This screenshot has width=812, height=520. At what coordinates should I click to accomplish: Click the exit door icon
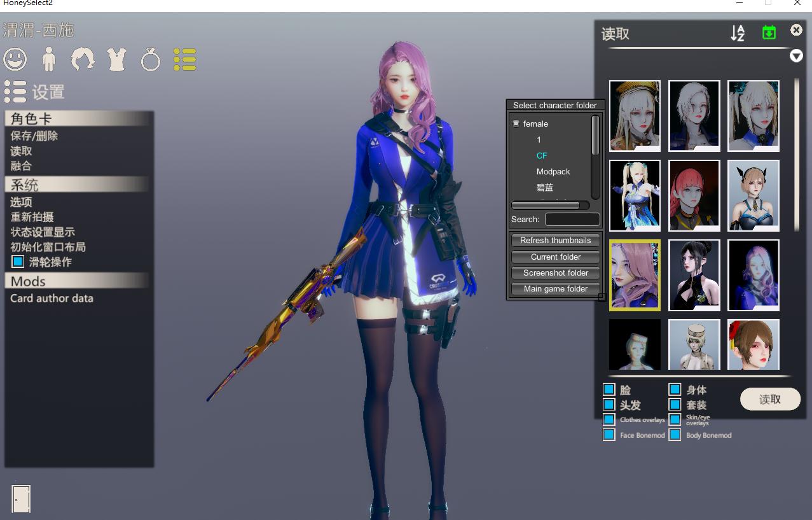tap(21, 498)
